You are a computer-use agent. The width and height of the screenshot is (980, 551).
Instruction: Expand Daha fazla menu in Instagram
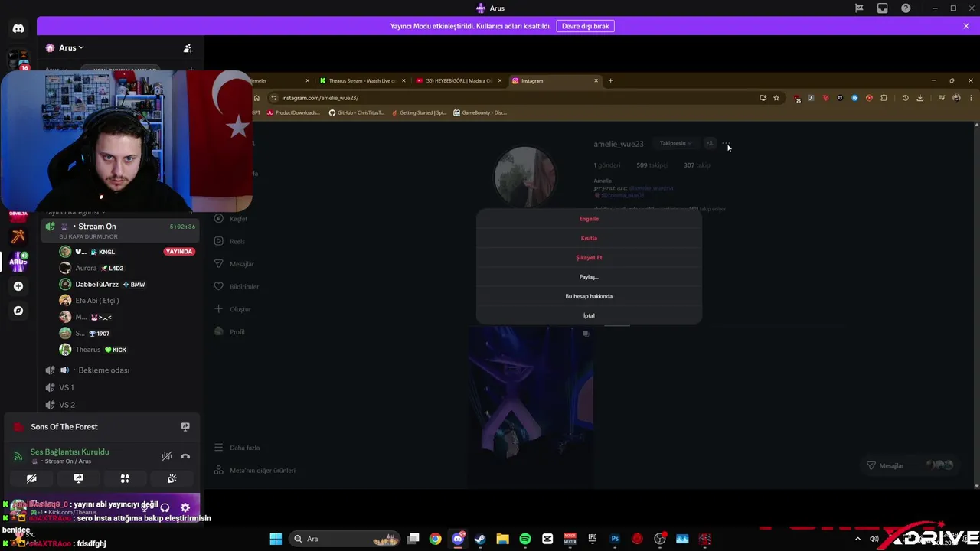(x=237, y=448)
